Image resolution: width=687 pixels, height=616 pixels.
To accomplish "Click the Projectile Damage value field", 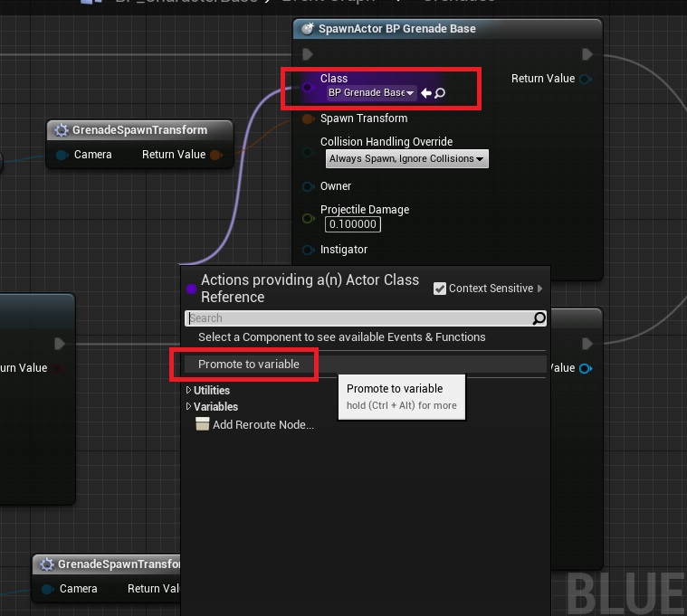I will [x=353, y=224].
